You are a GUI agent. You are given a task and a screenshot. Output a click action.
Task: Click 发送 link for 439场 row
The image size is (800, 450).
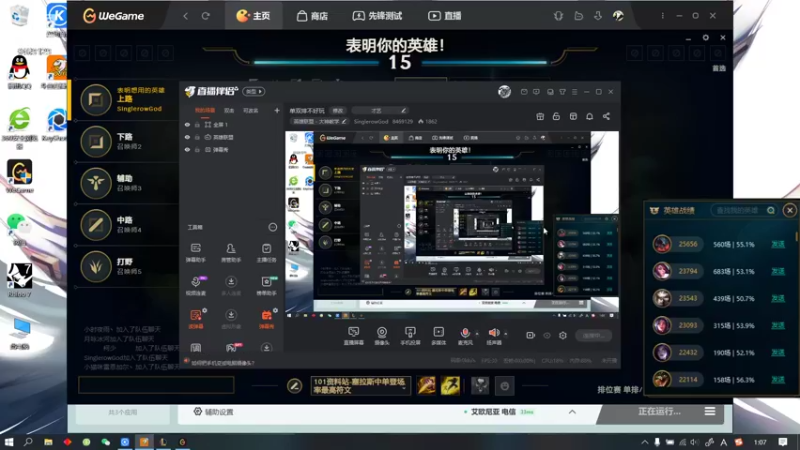pos(778,298)
